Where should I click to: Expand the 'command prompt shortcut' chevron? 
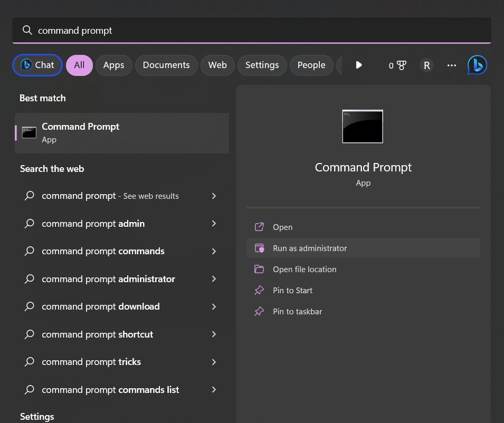pyautogui.click(x=214, y=334)
